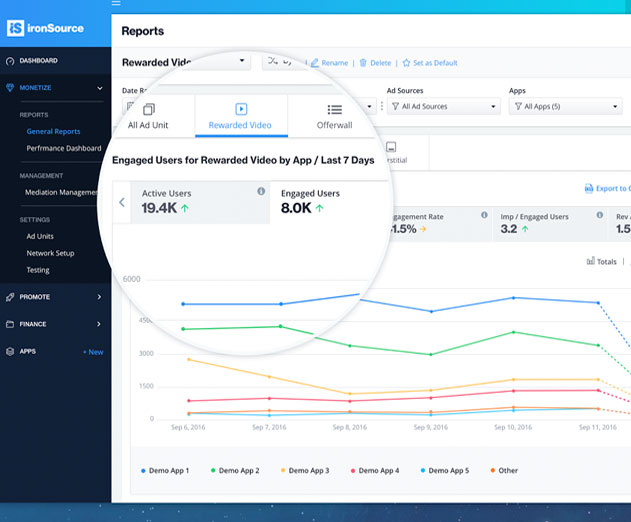The width and height of the screenshot is (631, 522).
Task: Toggle Demo App 5 legend series
Action: click(x=445, y=470)
